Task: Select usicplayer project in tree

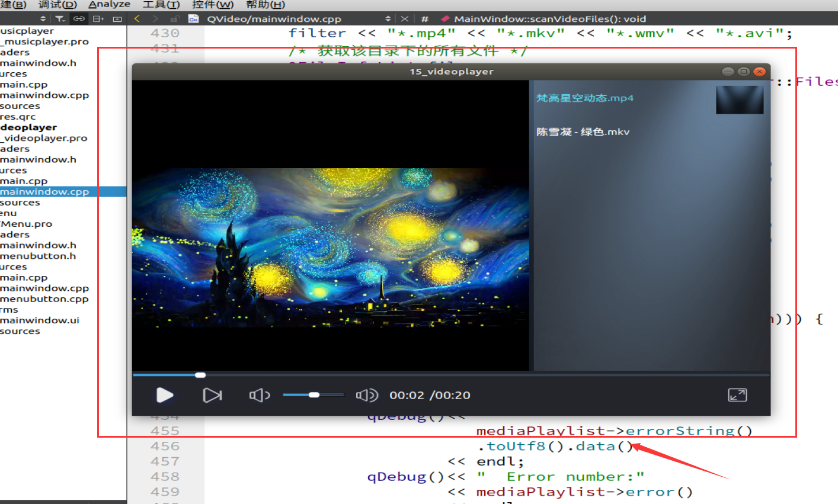Action: 27,31
